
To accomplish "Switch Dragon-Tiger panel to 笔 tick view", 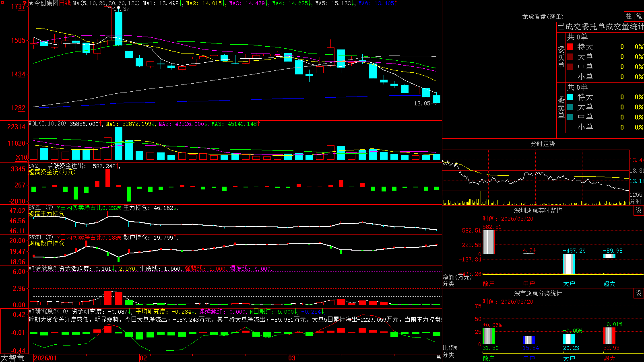I will (639, 16).
